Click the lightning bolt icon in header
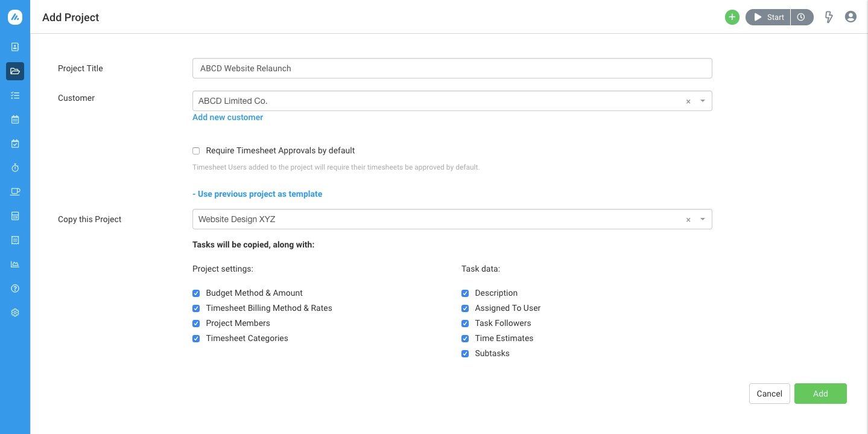Screen dimensions: 868x434 click(x=829, y=17)
